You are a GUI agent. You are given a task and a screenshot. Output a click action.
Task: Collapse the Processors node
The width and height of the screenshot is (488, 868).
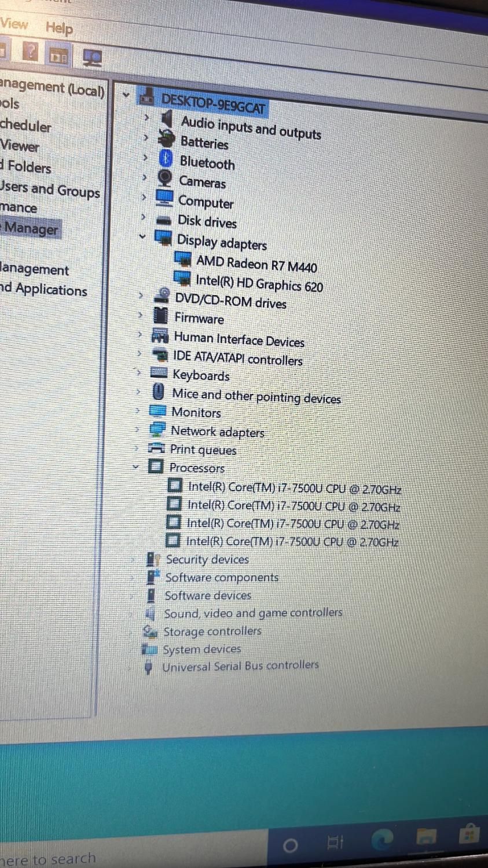(x=135, y=466)
